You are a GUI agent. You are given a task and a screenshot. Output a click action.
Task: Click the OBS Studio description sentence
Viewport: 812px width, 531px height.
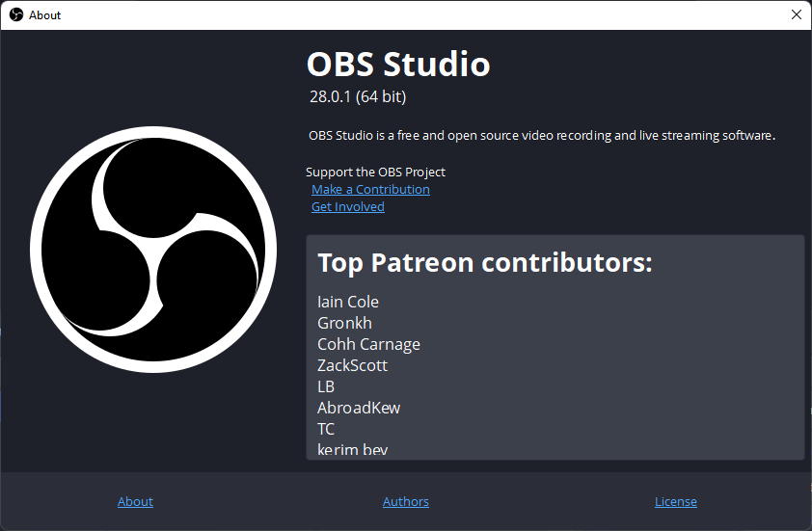[542, 136]
